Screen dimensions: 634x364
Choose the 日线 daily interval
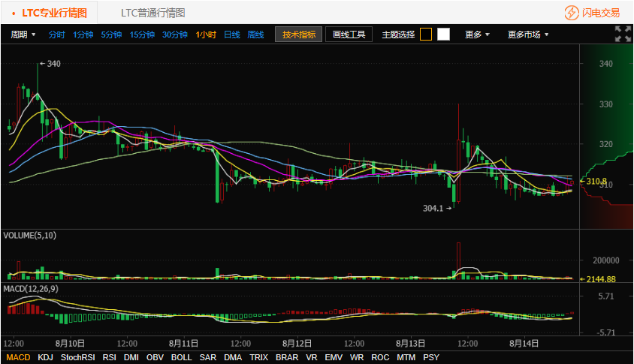[x=231, y=35]
